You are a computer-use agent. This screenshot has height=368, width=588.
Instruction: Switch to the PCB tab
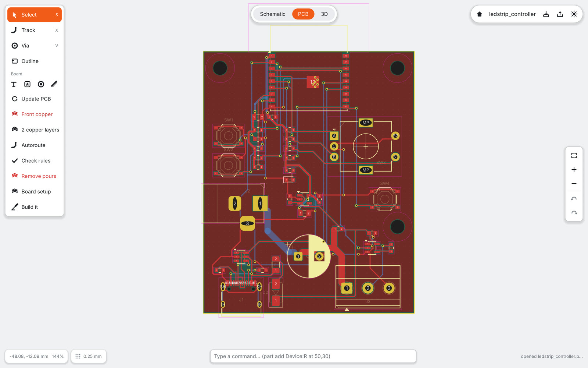click(x=303, y=14)
